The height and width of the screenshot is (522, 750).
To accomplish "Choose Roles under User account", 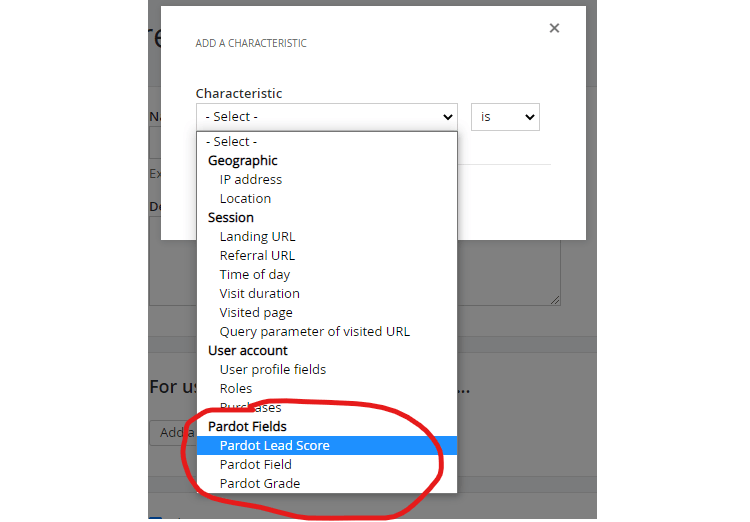I will tap(236, 389).
